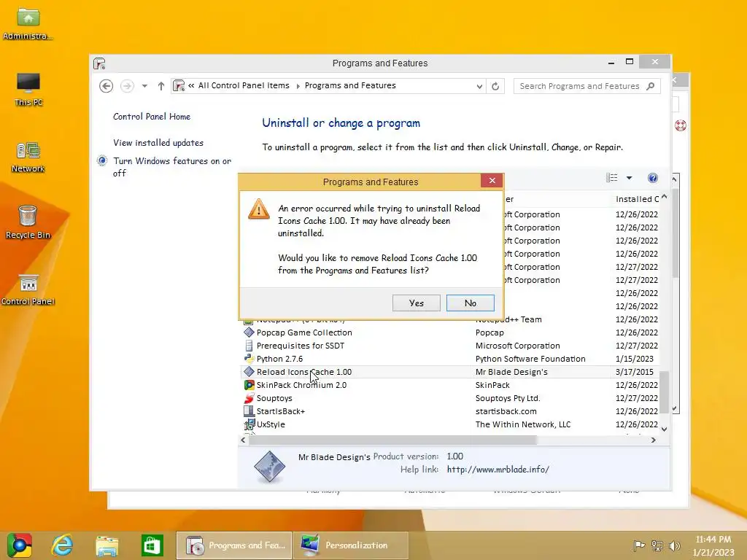Open the view options dropdown arrow
The width and height of the screenshot is (747, 560).
629,178
